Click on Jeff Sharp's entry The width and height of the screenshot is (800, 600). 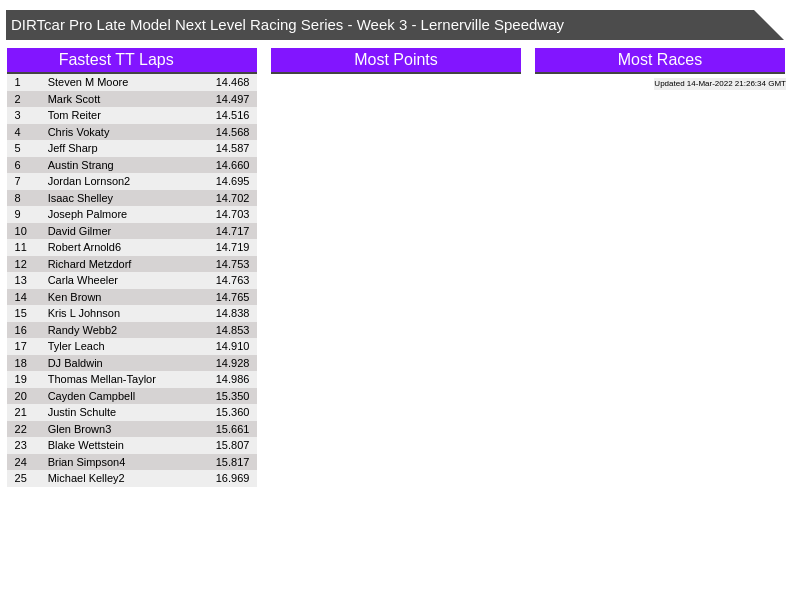tap(73, 148)
